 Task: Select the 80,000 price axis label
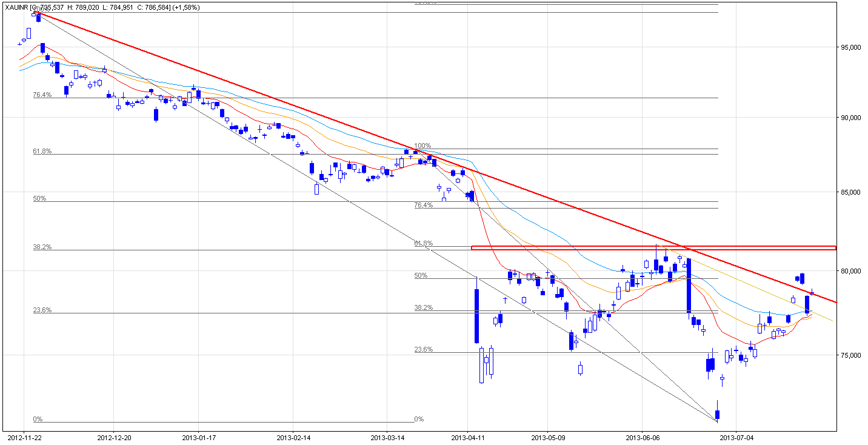click(850, 271)
